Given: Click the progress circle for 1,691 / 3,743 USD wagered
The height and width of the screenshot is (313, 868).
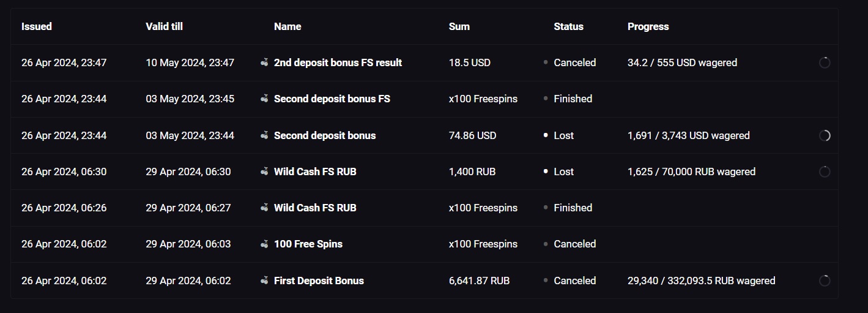Looking at the screenshot, I should [825, 135].
